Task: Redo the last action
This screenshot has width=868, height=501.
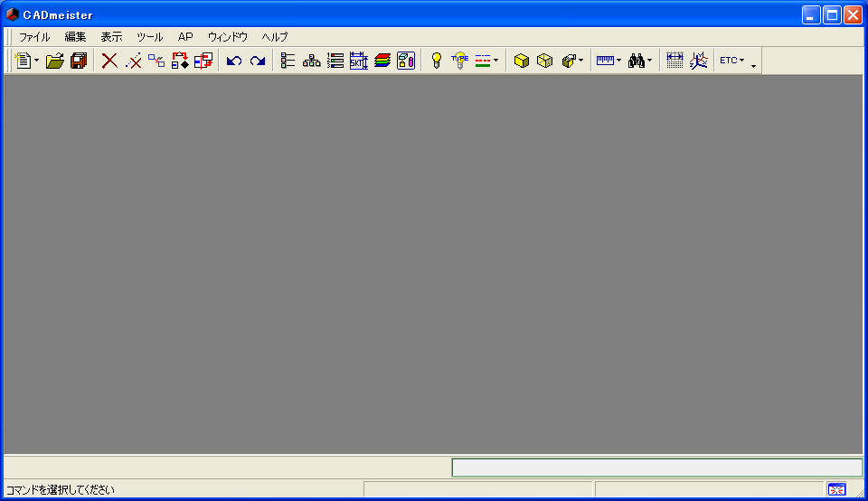Action: (x=258, y=61)
